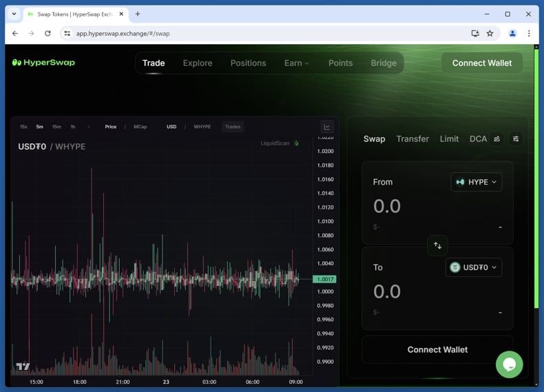Click the swap direction arrows icon
This screenshot has width=544, height=392.
click(437, 245)
